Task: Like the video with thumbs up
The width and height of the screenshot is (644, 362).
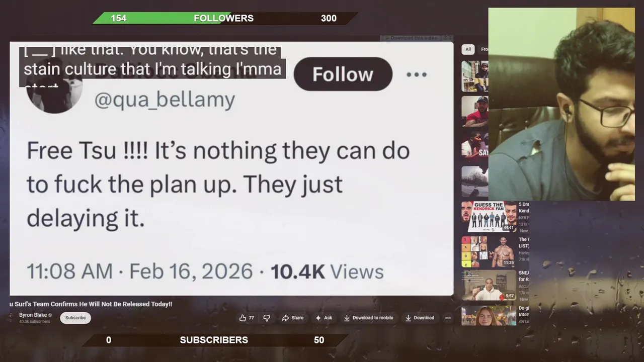Action: [x=247, y=318]
